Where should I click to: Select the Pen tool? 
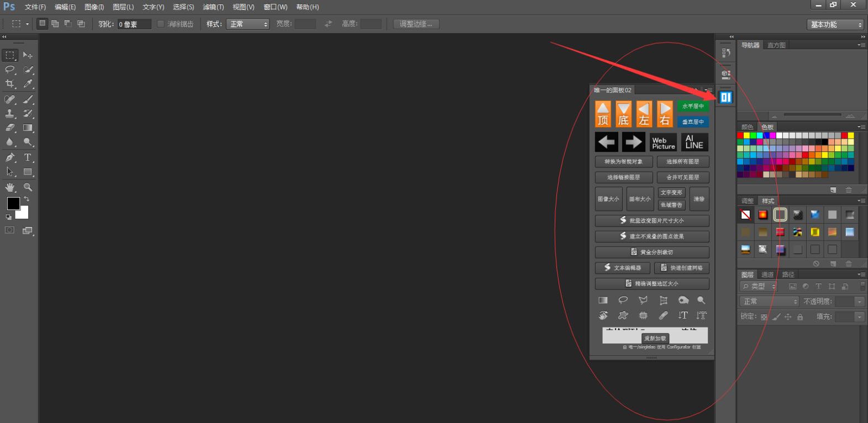[x=10, y=157]
